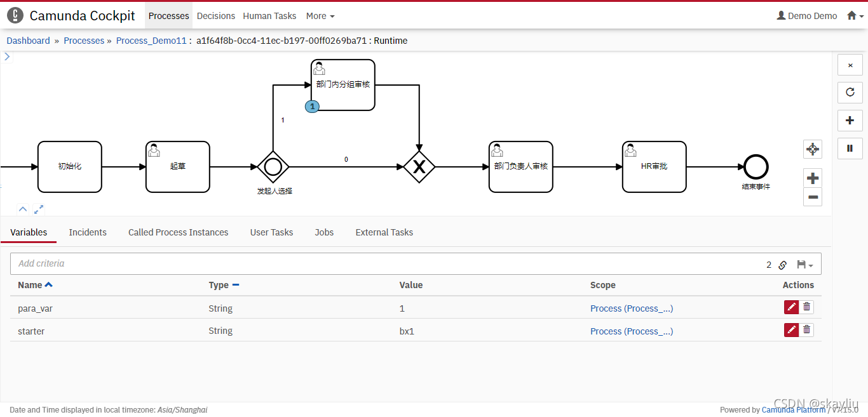Switch to the Variables tab
The width and height of the screenshot is (868, 417).
(29, 232)
